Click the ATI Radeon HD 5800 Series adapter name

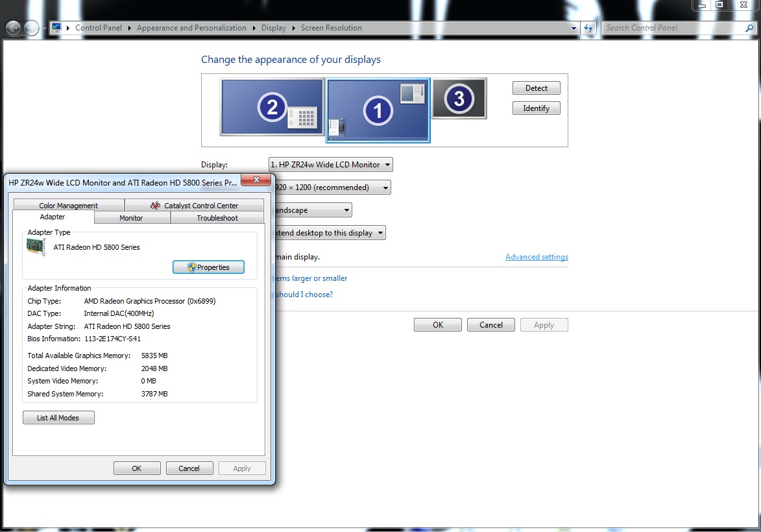97,247
